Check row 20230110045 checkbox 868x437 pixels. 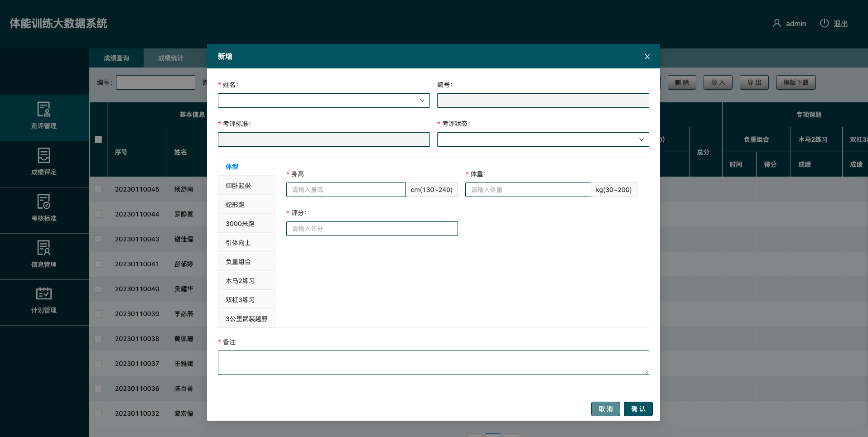click(x=98, y=189)
